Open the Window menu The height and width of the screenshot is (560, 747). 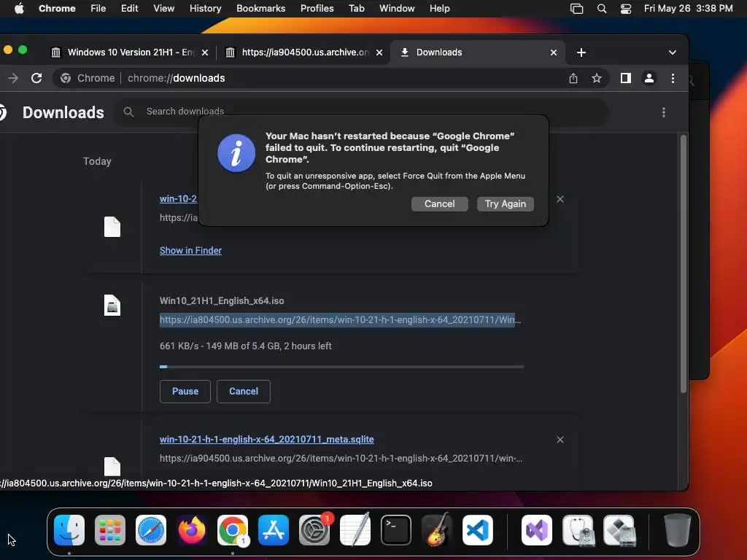pos(397,9)
